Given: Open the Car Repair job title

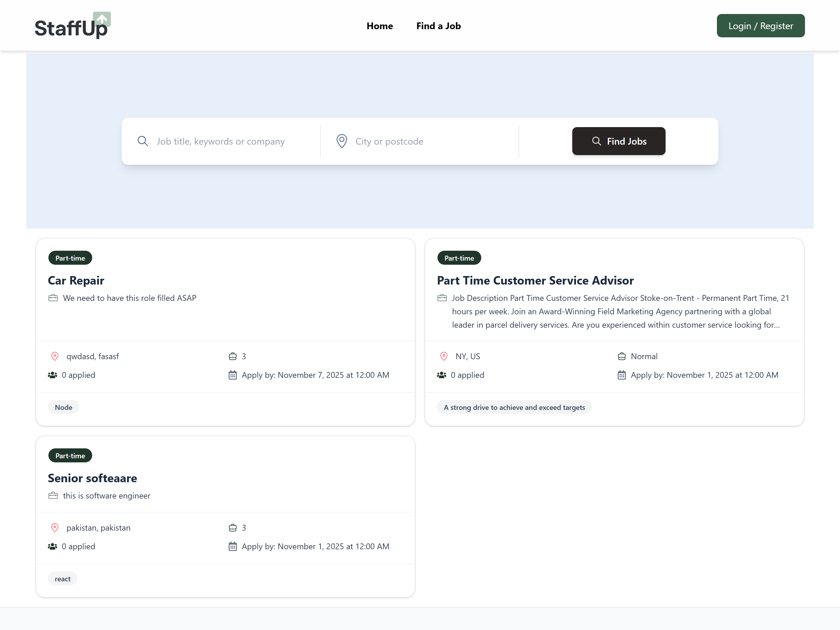Looking at the screenshot, I should (76, 280).
